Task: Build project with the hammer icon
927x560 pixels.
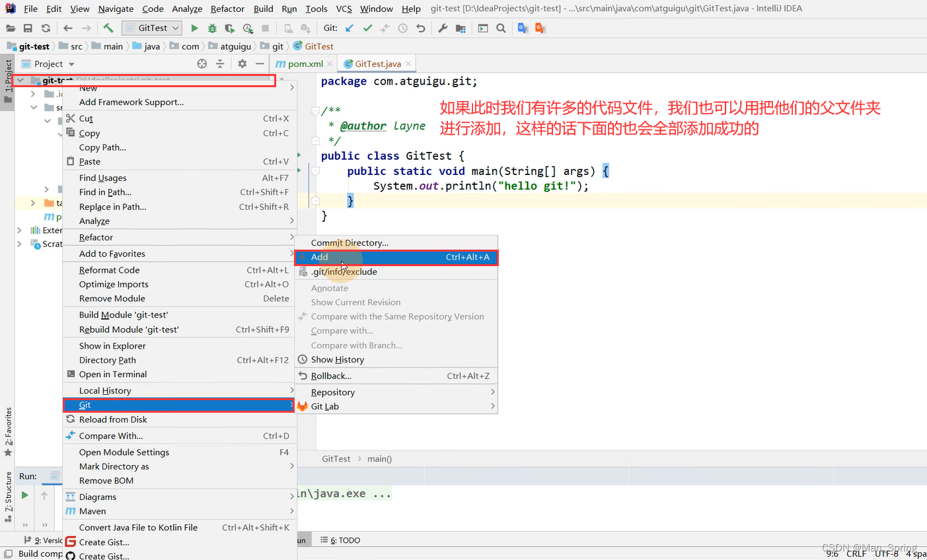Action: click(108, 28)
